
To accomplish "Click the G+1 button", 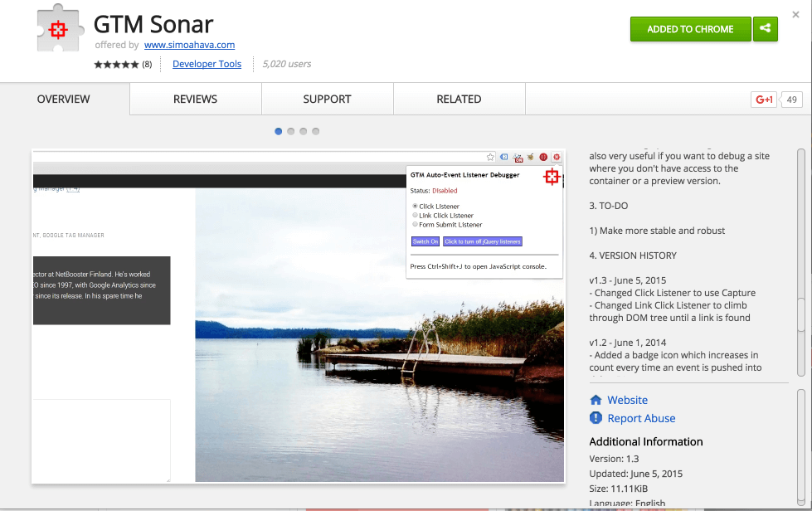I will pos(764,100).
